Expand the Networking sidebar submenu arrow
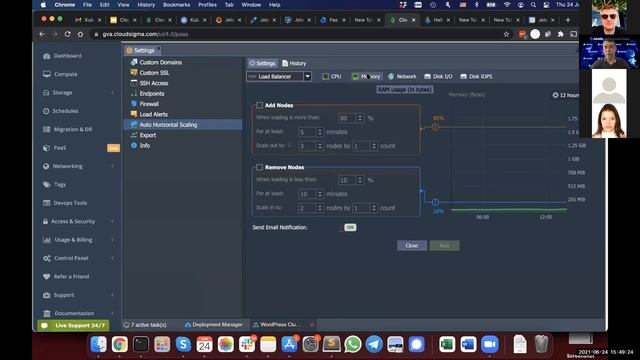 [113, 166]
